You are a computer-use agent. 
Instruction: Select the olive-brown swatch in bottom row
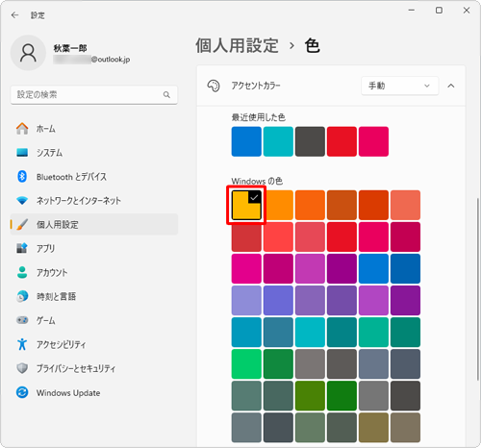[x=373, y=428]
